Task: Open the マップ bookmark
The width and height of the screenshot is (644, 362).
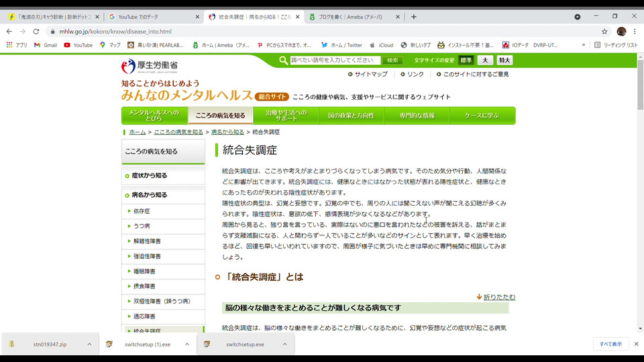Action: click(110, 45)
